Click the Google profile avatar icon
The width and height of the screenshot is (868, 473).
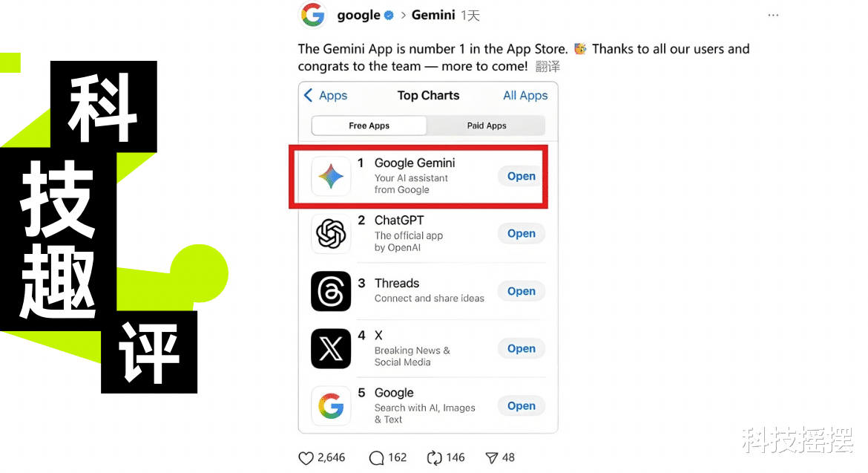click(313, 14)
